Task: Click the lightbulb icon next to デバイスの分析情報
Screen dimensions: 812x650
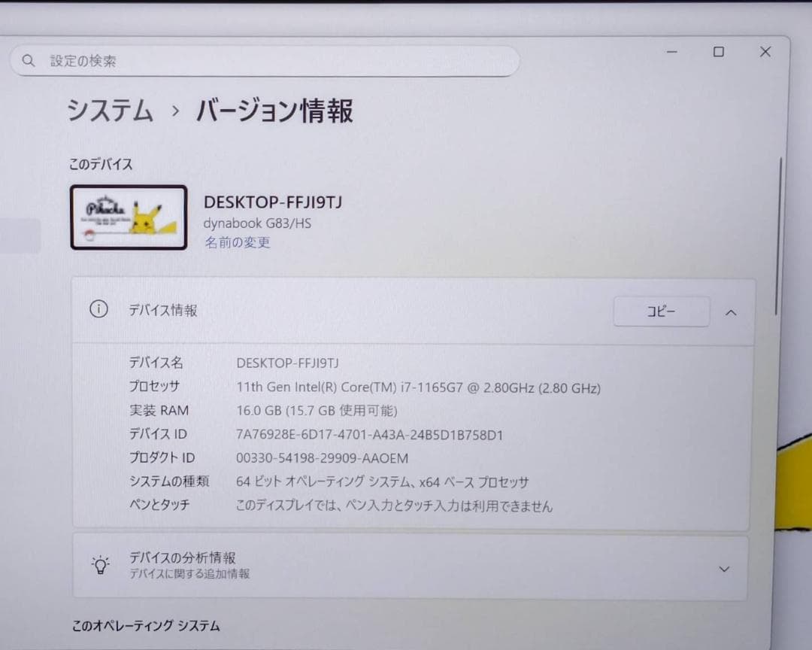Action: pyautogui.click(x=98, y=563)
